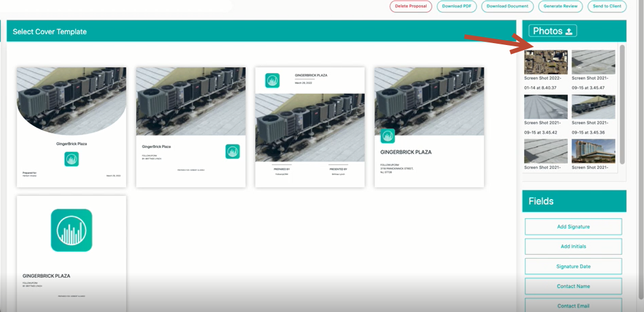The height and width of the screenshot is (312, 644).
Task: Click the Photos panel scrollbar
Action: click(622, 105)
